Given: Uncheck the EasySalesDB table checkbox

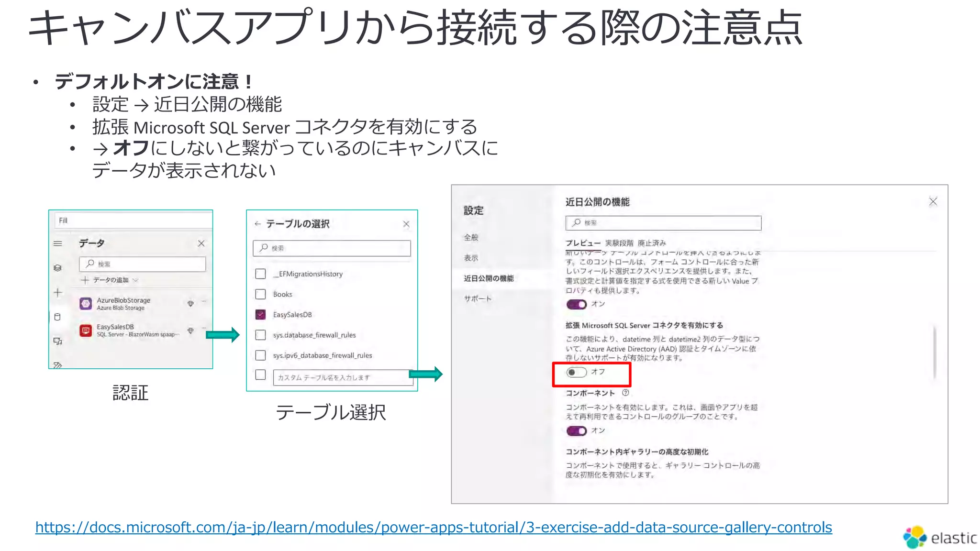Looking at the screenshot, I should point(260,314).
